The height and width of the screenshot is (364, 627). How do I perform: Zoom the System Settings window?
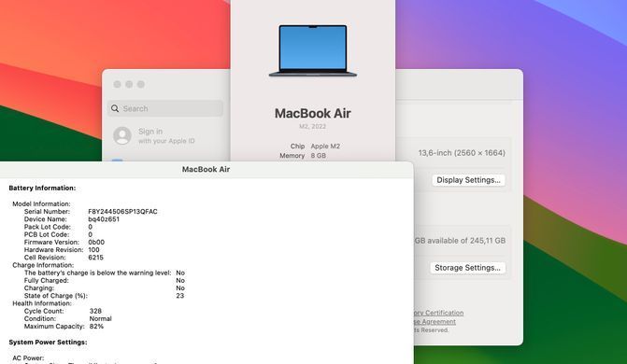[141, 84]
